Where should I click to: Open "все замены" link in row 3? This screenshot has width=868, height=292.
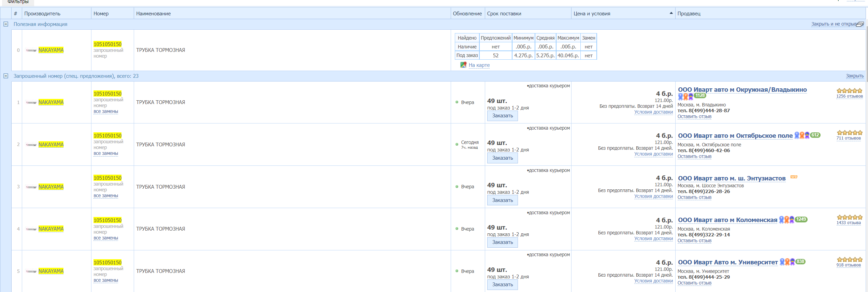tap(106, 195)
